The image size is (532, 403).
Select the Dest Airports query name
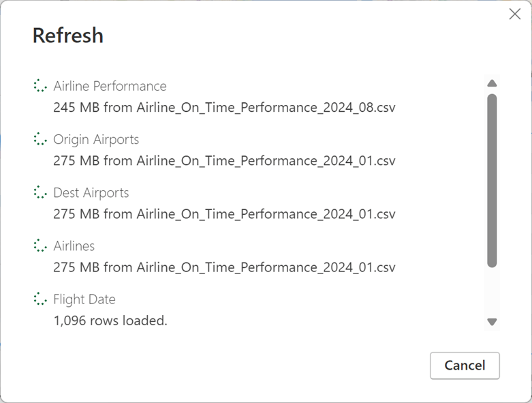coord(91,192)
